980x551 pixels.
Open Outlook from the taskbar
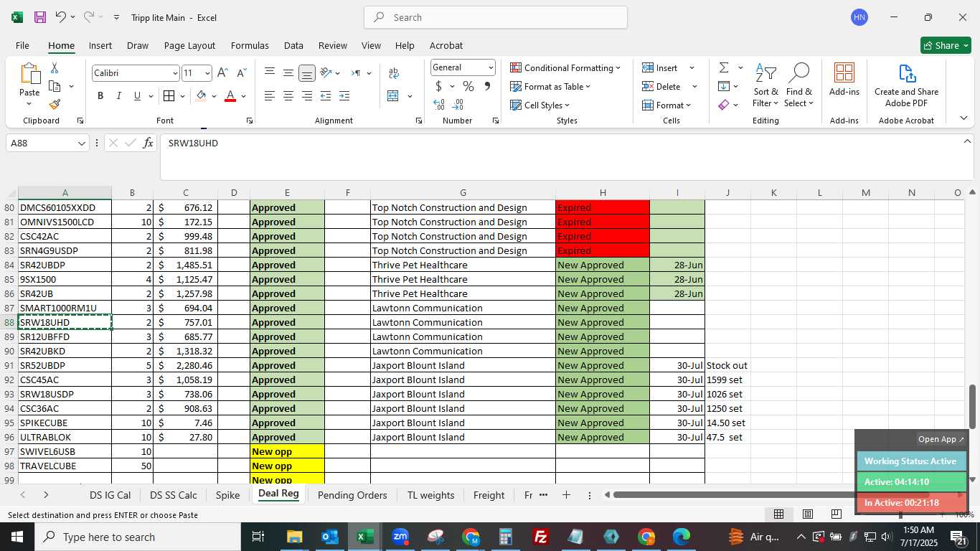pyautogui.click(x=329, y=537)
